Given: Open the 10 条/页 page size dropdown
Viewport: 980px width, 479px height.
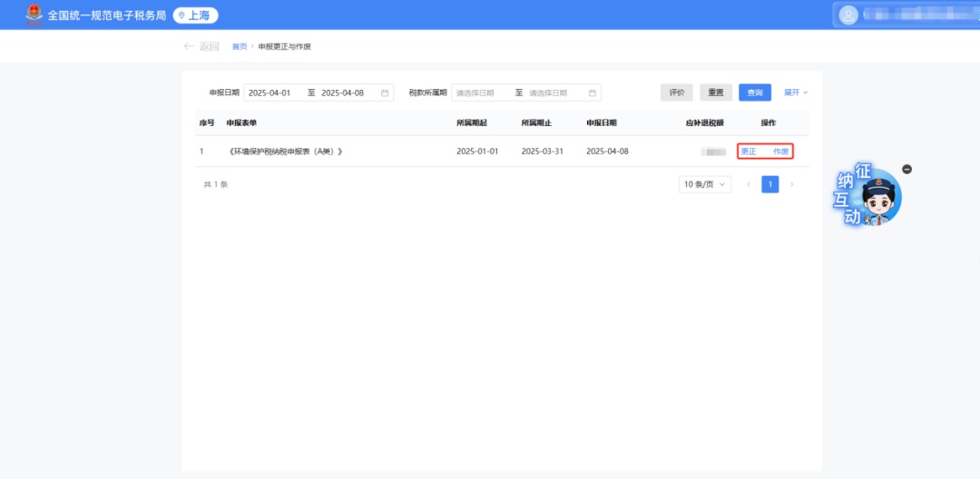Looking at the screenshot, I should point(705,184).
